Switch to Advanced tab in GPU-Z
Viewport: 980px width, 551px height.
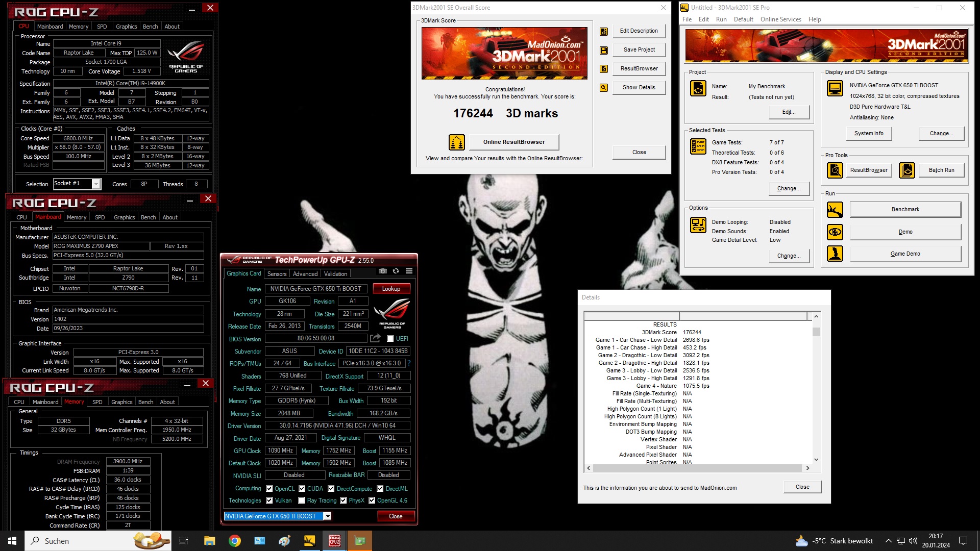(x=305, y=274)
